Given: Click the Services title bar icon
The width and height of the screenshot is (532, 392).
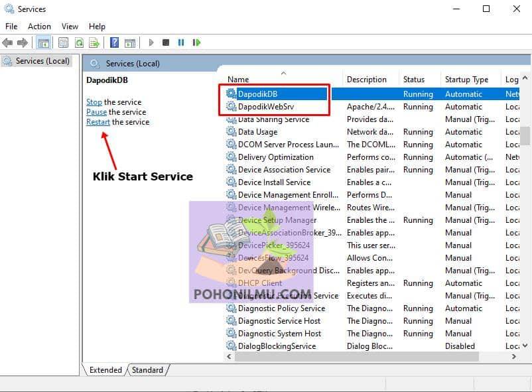Looking at the screenshot, I should point(9,9).
